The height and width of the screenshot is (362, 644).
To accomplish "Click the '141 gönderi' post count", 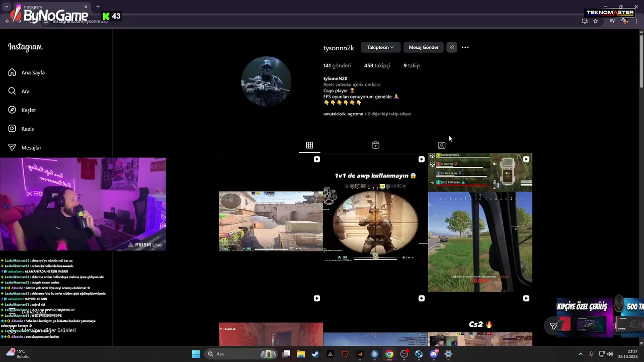I will 337,65.
